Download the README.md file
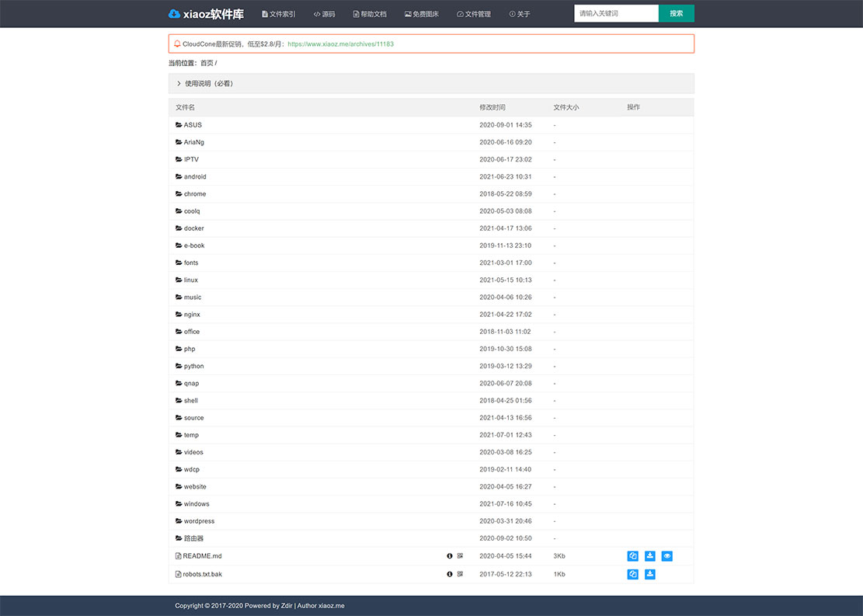The height and width of the screenshot is (616, 863). pyautogui.click(x=650, y=556)
